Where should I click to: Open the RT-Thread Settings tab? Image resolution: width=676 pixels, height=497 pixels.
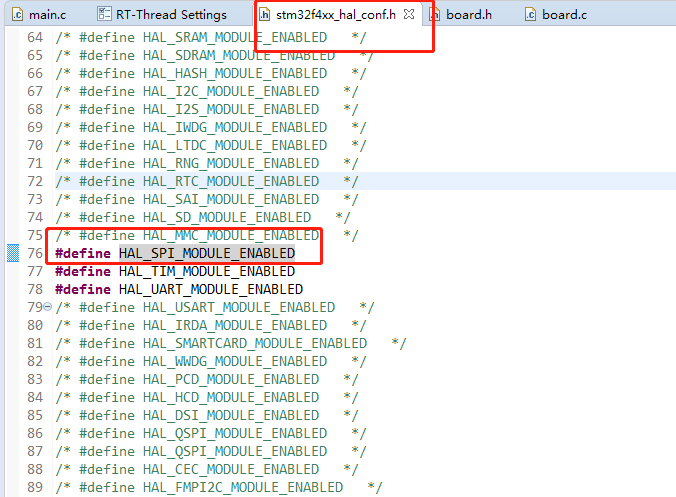point(162,15)
